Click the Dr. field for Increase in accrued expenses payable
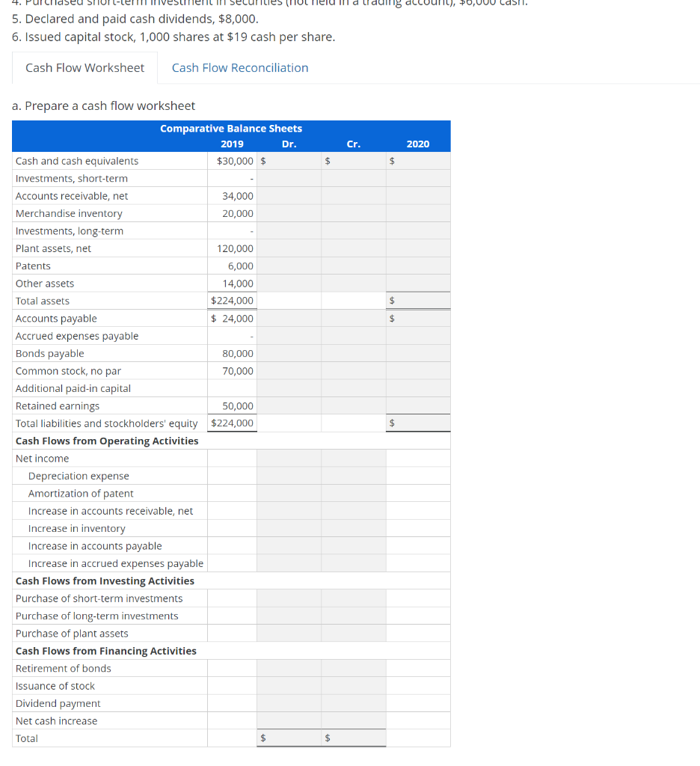 pos(289,563)
